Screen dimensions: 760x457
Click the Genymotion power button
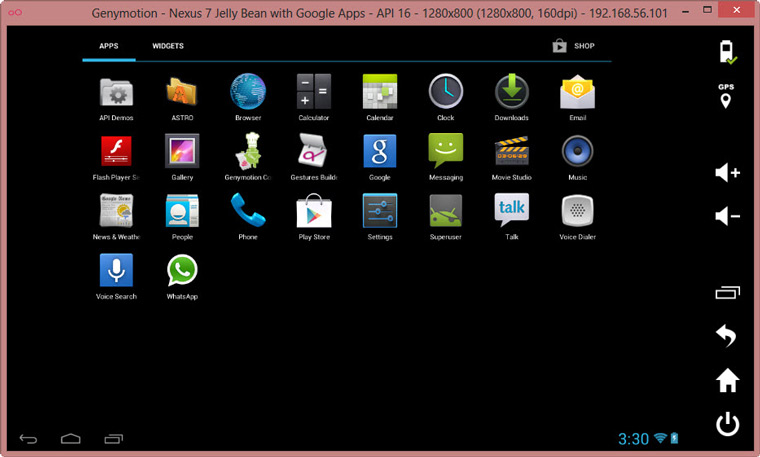(x=728, y=424)
